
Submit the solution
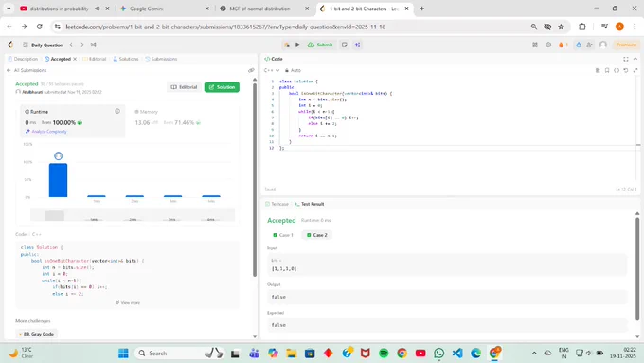320,45
